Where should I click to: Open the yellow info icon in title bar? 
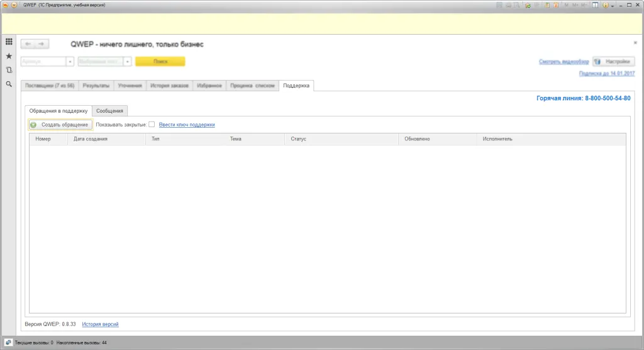[606, 5]
